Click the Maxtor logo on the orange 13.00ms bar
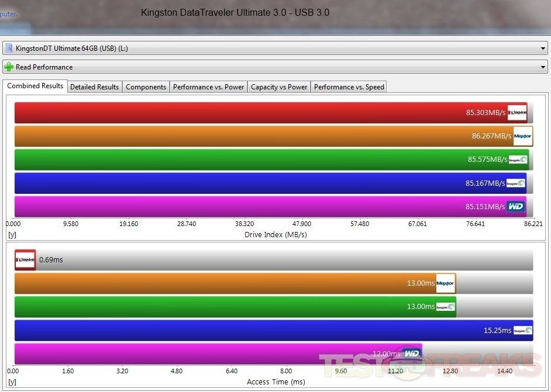Image resolution: width=551 pixels, height=392 pixels. point(445,283)
